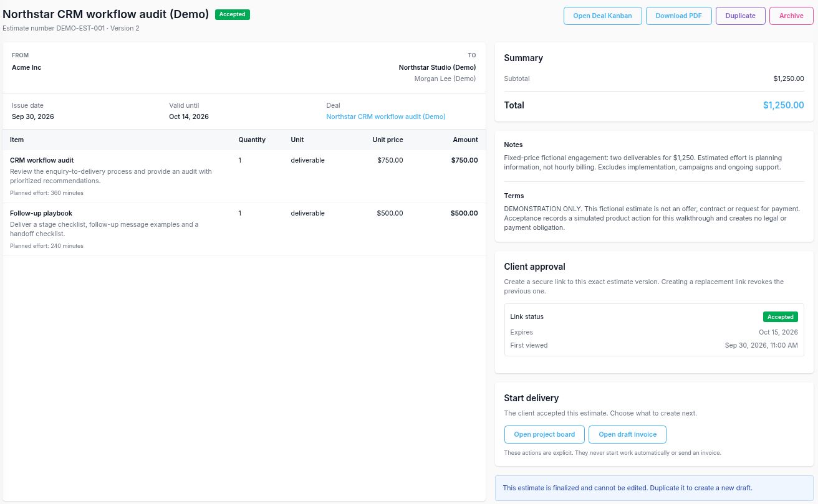Download the estimate PDF

pyautogui.click(x=678, y=16)
